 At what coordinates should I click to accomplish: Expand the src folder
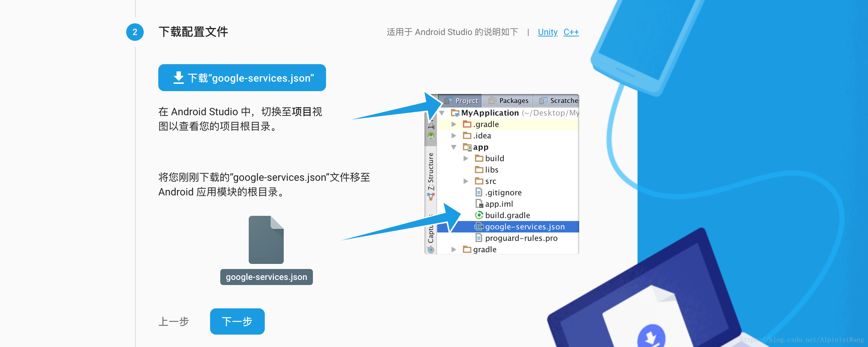point(466,181)
